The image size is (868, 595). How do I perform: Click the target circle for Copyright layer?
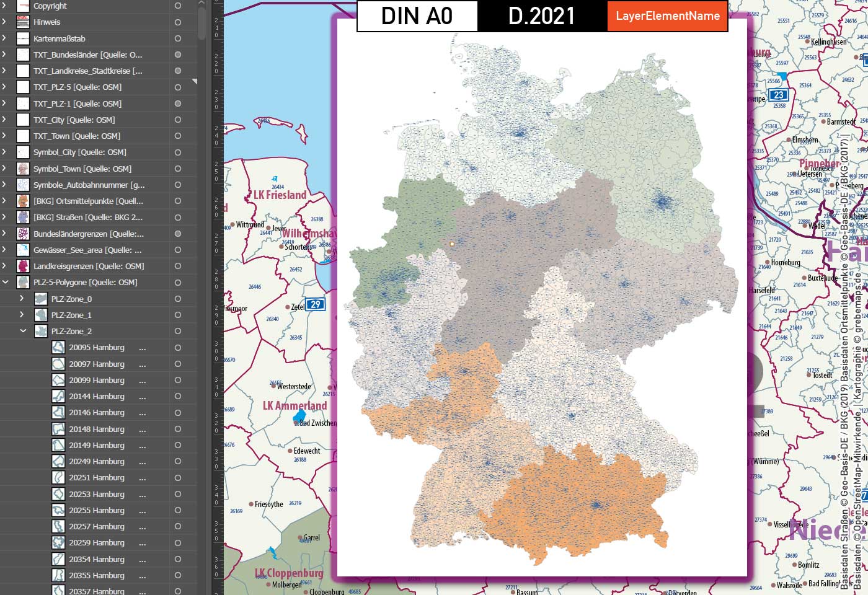coord(177,6)
